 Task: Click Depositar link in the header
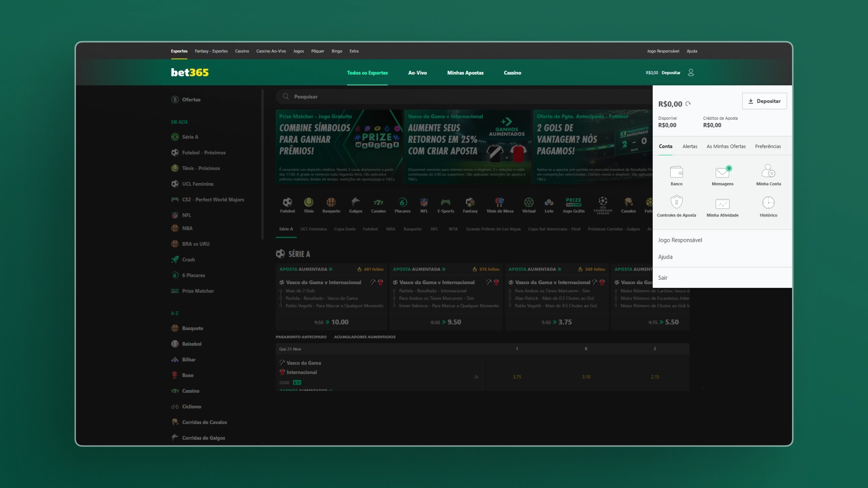(x=671, y=73)
